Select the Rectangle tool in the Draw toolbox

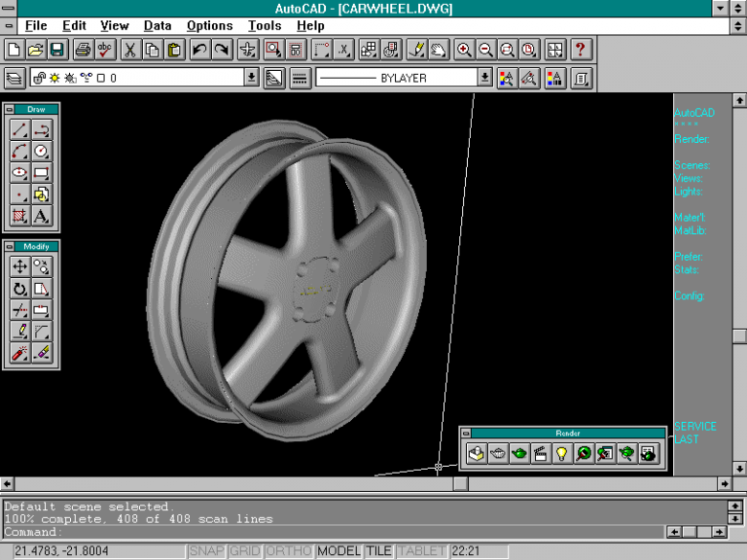pyautogui.click(x=42, y=173)
